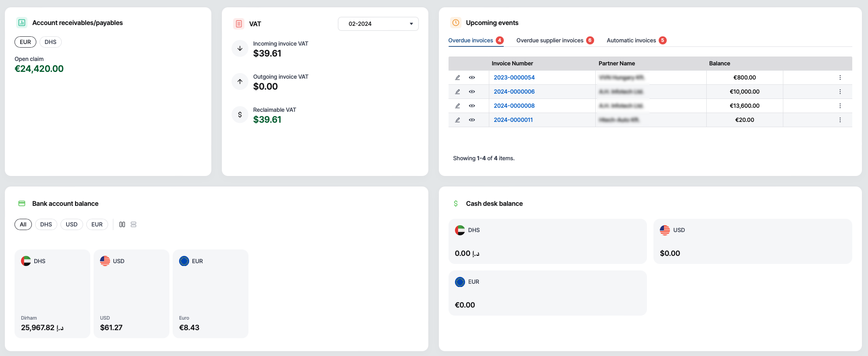This screenshot has width=868, height=356.
Task: Open three-dot menu for invoice 2023-0000054
Action: (x=840, y=77)
